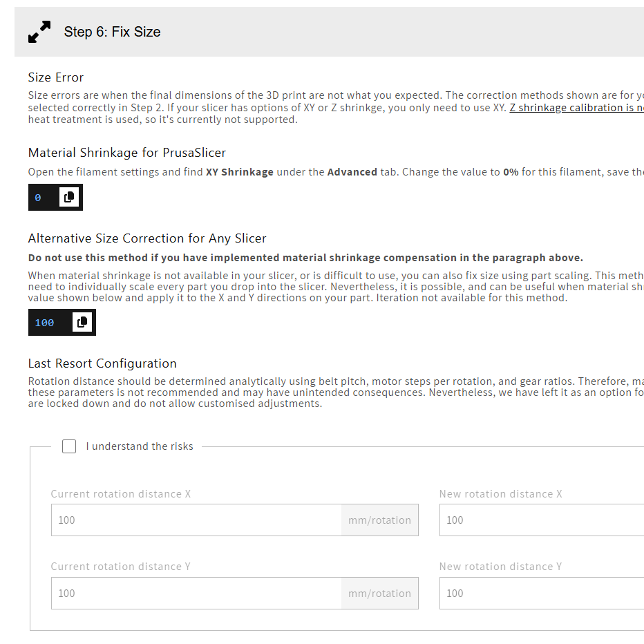The width and height of the screenshot is (644, 644).
Task: Focus the Current rotation distance Y field
Action: [x=196, y=594]
